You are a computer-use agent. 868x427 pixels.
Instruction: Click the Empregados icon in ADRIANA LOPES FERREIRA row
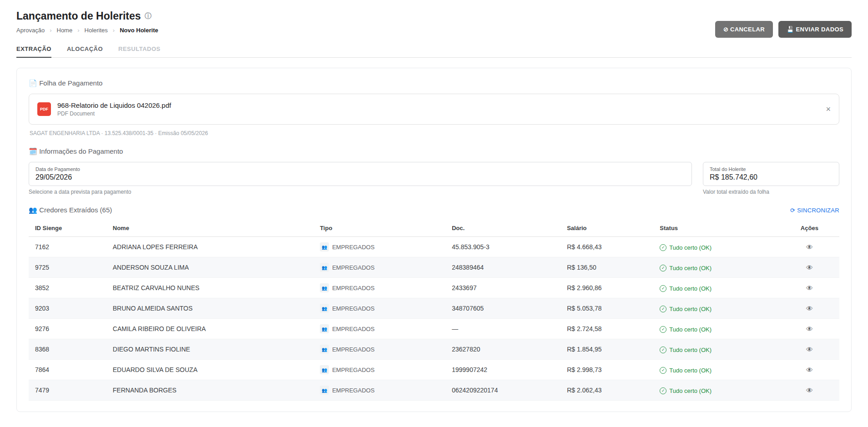pyautogui.click(x=324, y=247)
